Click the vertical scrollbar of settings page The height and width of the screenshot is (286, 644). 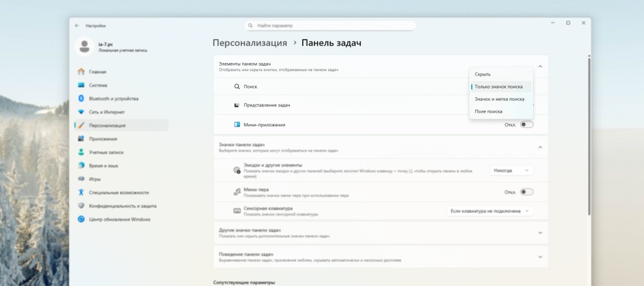589,136
